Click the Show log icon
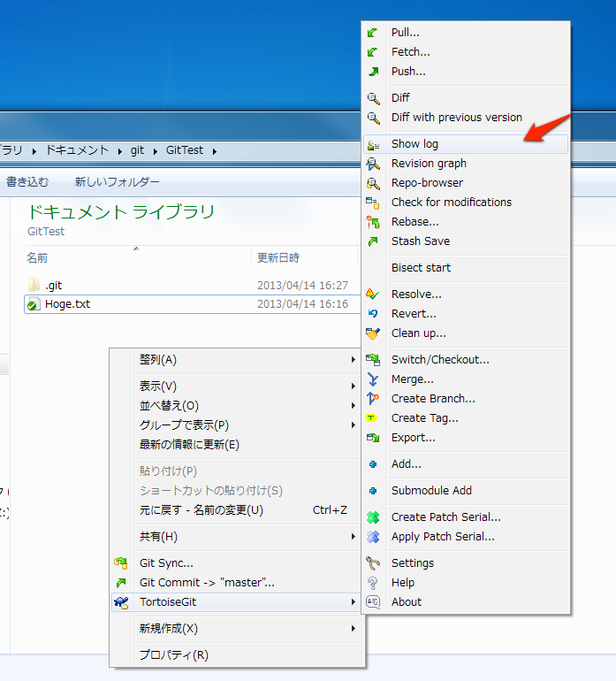The image size is (616, 681). [373, 145]
